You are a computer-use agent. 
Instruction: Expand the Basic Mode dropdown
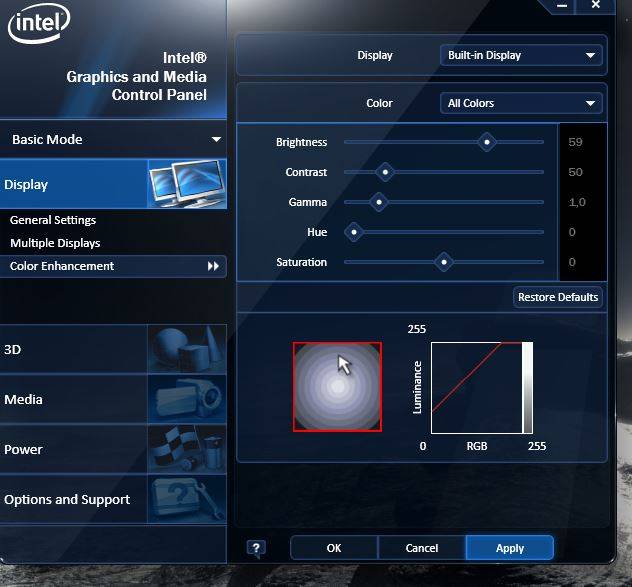click(113, 139)
